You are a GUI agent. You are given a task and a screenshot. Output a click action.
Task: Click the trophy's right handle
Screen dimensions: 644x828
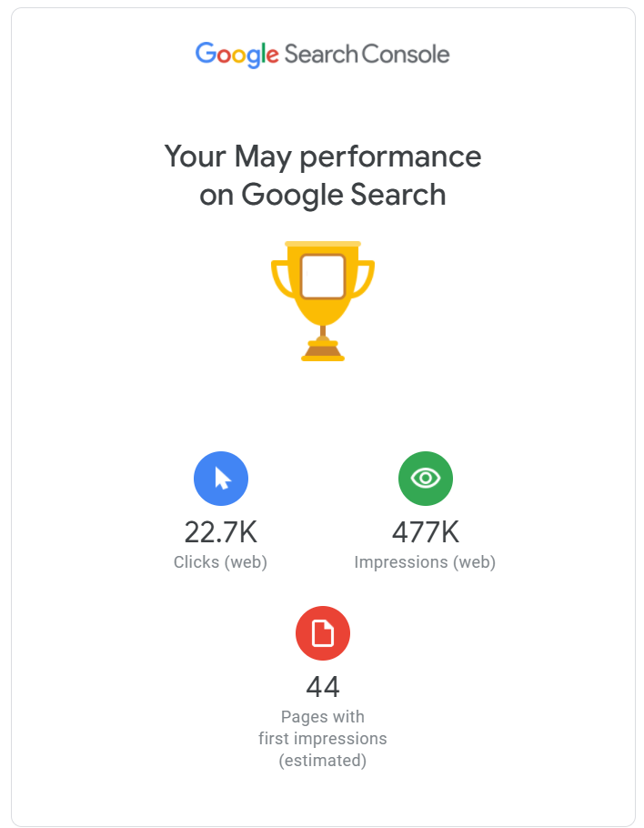[364, 278]
